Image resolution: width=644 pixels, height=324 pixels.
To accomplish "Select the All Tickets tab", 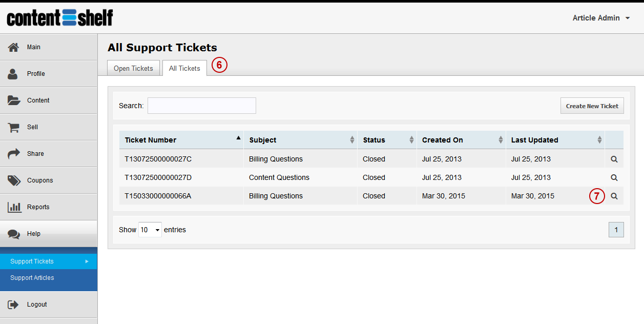I will pyautogui.click(x=184, y=68).
